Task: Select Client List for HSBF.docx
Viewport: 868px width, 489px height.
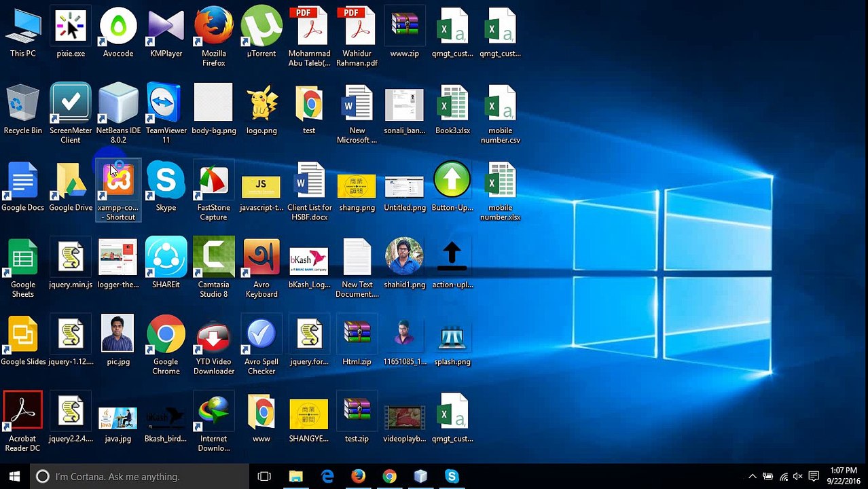Action: [x=310, y=191]
